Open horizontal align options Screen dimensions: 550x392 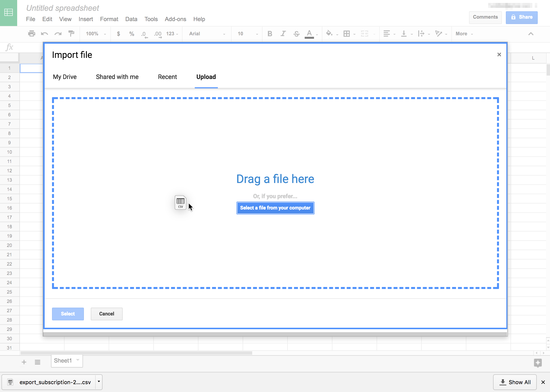point(387,34)
